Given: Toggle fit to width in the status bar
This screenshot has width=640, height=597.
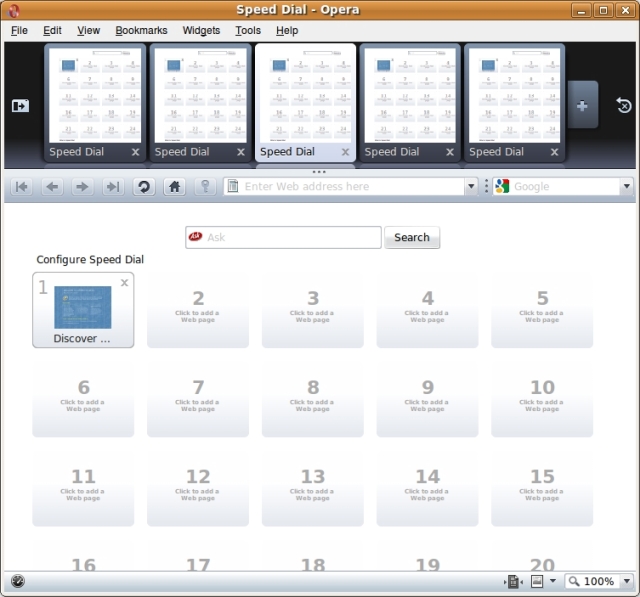Looking at the screenshot, I should [x=513, y=581].
